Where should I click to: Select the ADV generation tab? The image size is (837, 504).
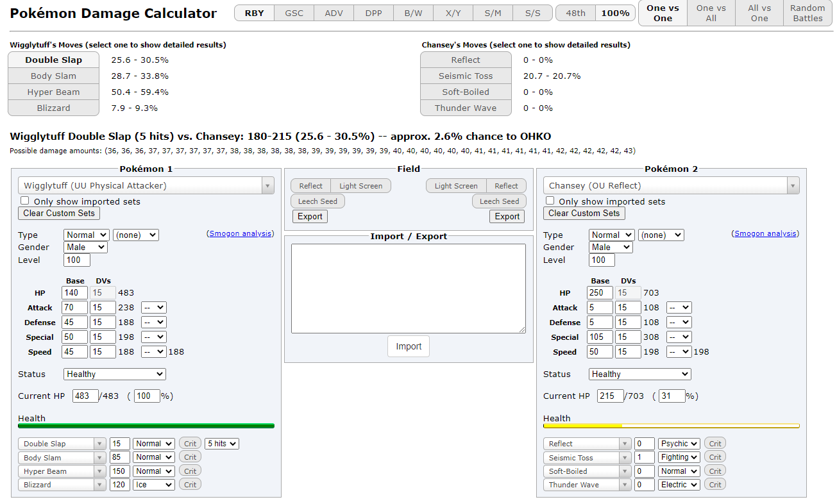click(x=334, y=13)
